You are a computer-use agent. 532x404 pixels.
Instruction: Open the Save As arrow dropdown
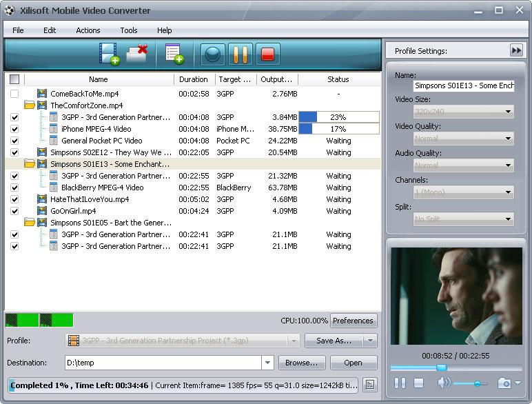coord(370,341)
